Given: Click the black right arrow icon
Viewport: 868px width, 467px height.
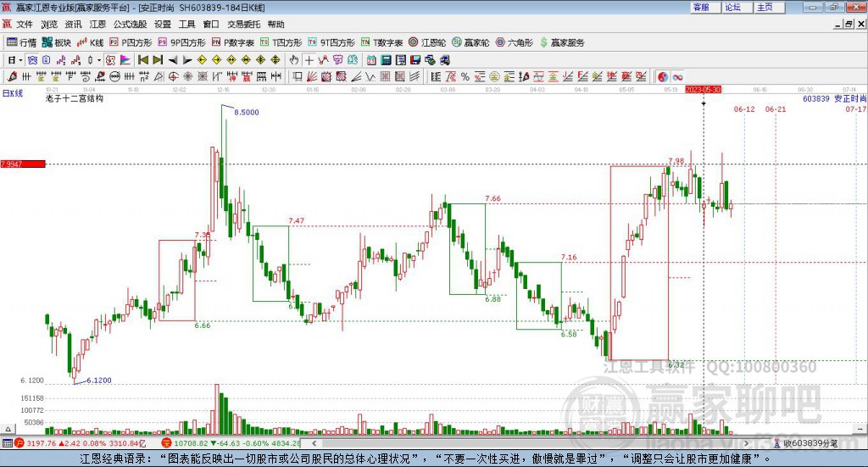Looking at the screenshot, I should [187, 60].
